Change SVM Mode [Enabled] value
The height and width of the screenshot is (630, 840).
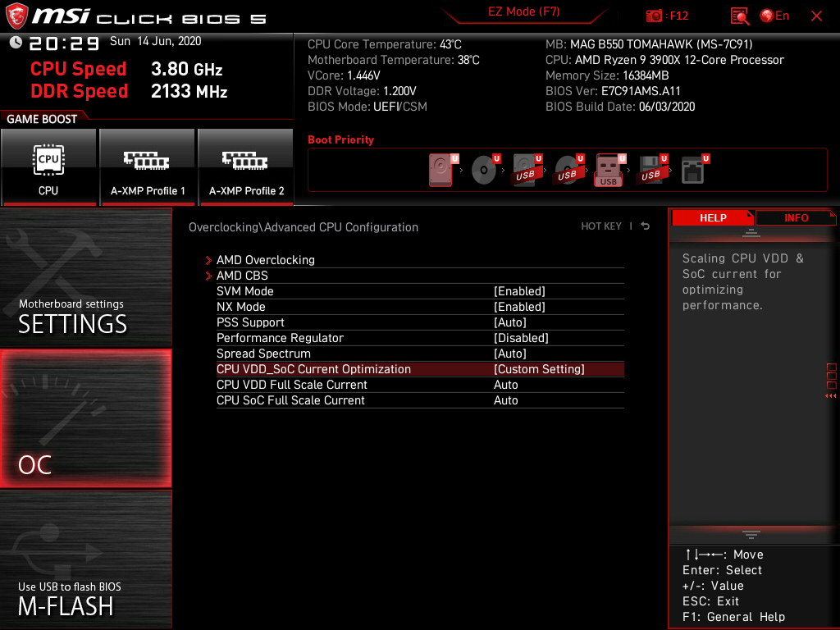tap(519, 291)
